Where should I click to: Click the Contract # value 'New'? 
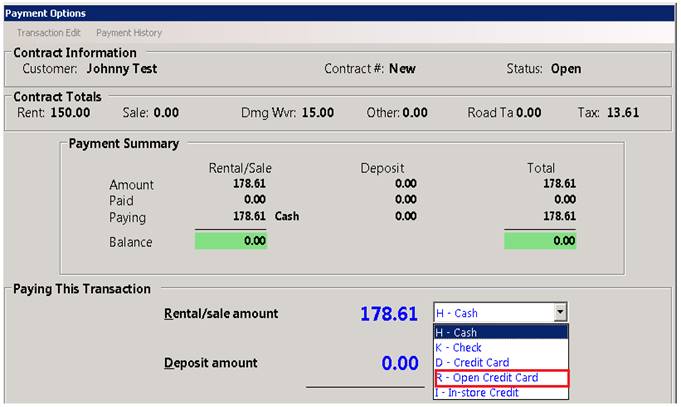[403, 69]
